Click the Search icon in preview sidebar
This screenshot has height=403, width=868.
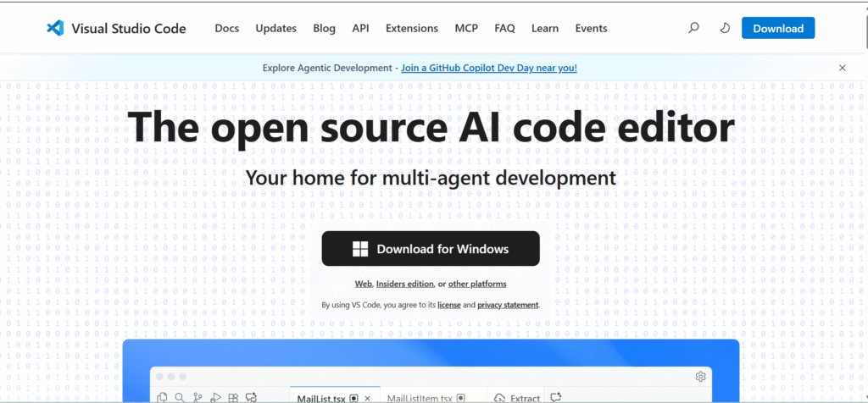click(180, 397)
